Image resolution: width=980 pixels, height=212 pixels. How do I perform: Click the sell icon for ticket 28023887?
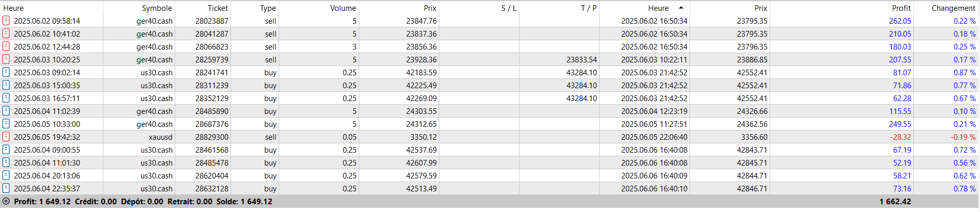click(6, 21)
